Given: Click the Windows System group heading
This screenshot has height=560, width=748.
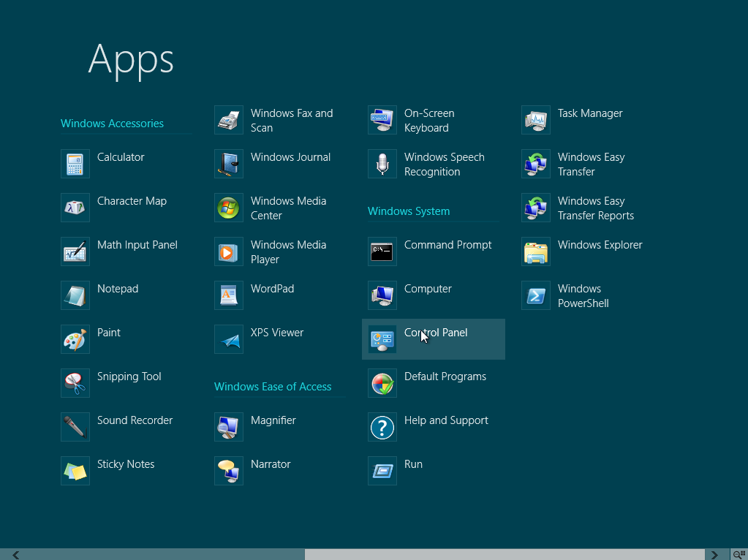Looking at the screenshot, I should click(x=409, y=211).
